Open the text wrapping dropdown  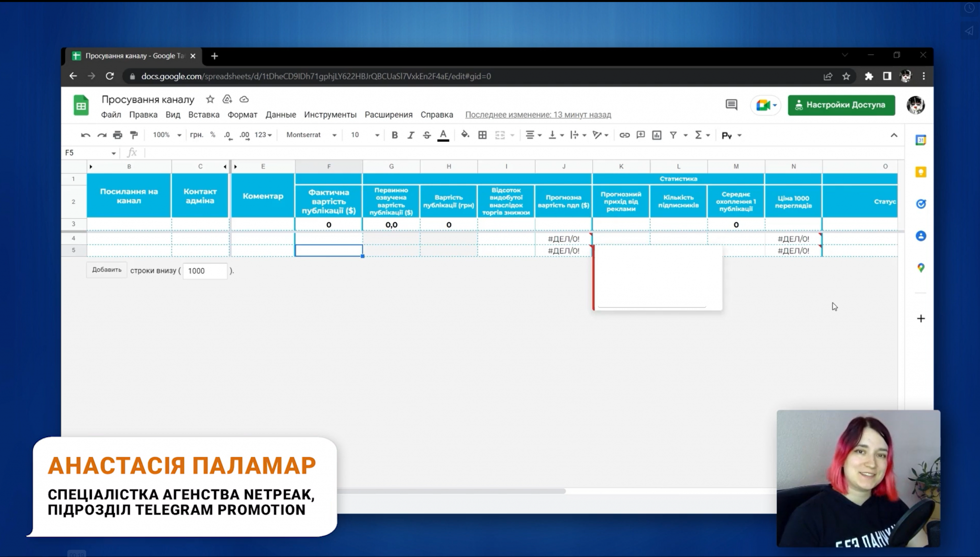click(x=578, y=135)
